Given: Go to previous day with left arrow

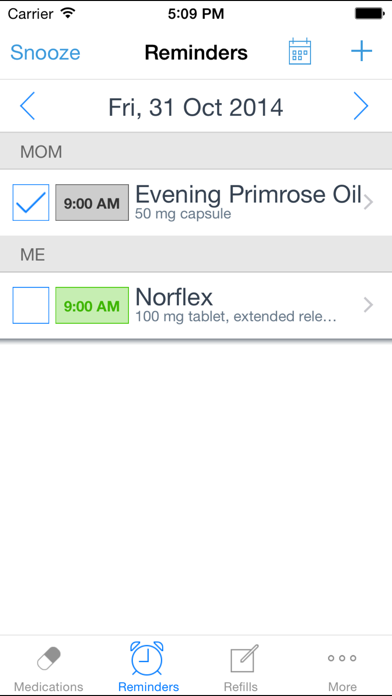Looking at the screenshot, I should pos(27,106).
